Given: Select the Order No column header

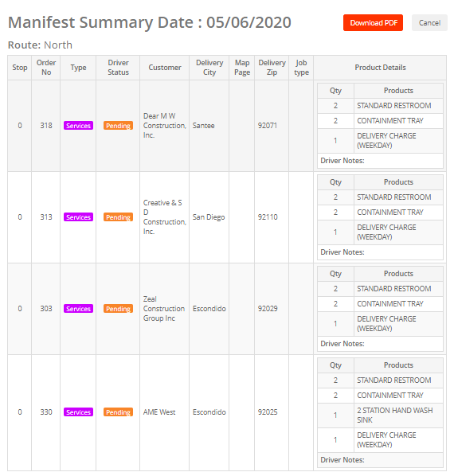Looking at the screenshot, I should (46, 68).
